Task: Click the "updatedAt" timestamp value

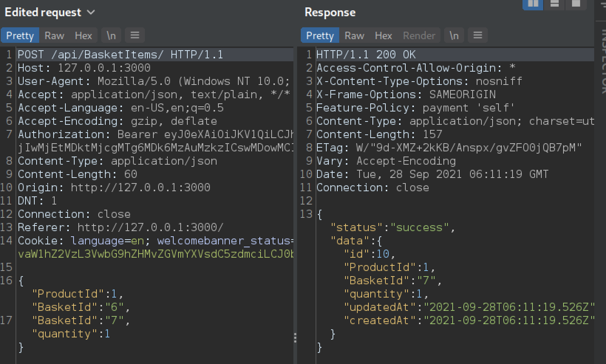Action: [x=509, y=307]
